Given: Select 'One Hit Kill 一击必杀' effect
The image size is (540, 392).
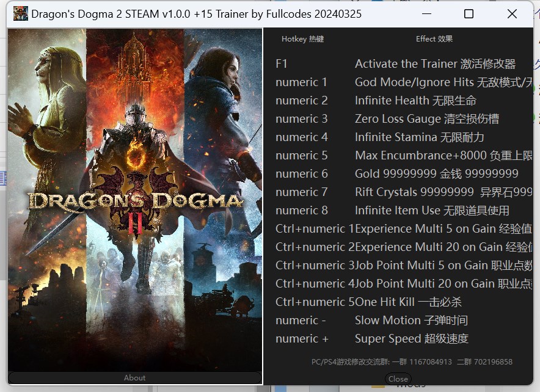Looking at the screenshot, I should click(x=408, y=302).
